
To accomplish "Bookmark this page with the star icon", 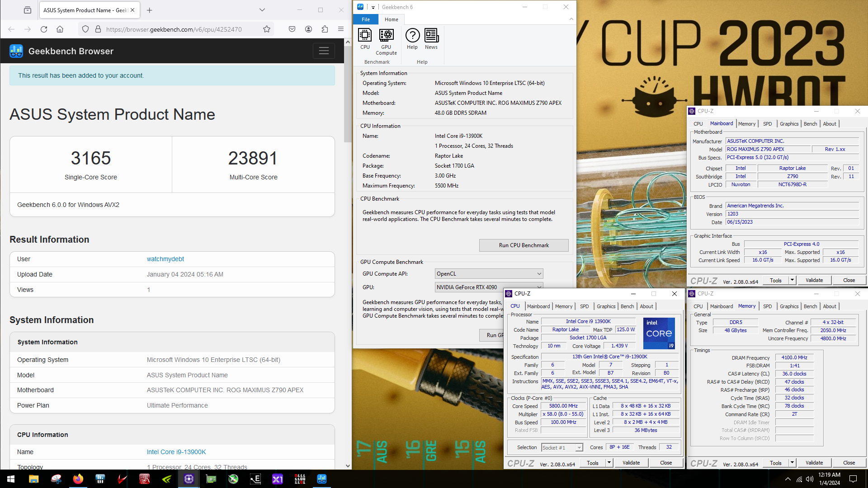I will (x=267, y=29).
